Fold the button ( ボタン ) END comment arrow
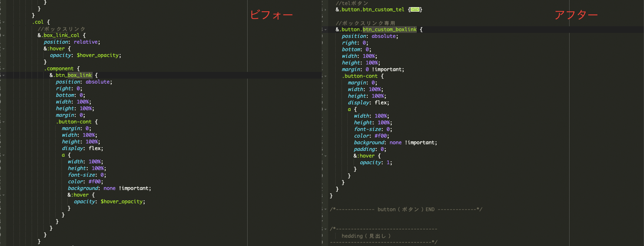This screenshot has height=246, width=644. pos(326,209)
